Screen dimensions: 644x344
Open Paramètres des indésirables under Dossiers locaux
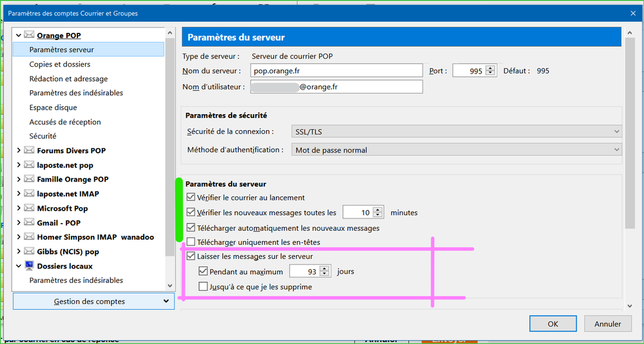[x=76, y=280]
